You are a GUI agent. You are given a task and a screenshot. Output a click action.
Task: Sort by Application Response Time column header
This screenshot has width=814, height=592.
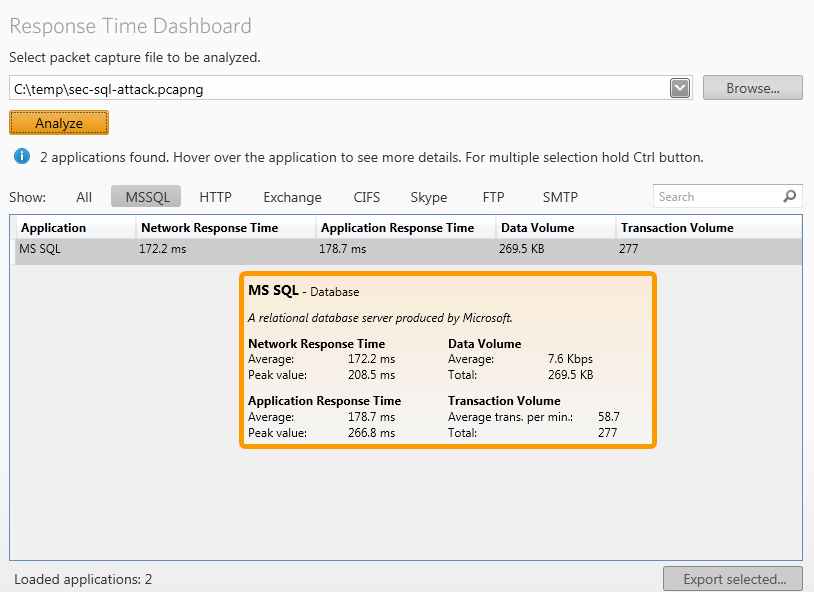coord(405,227)
